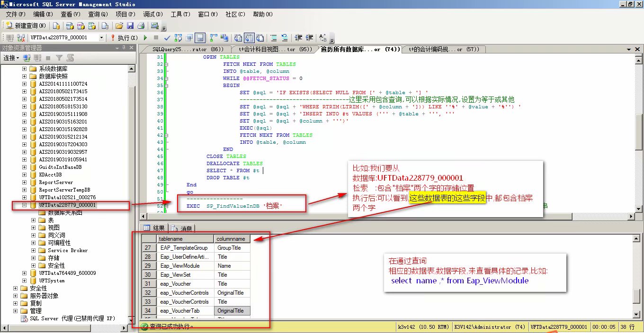Click the Filter funnel icon in Object Explorer

(x=59, y=58)
